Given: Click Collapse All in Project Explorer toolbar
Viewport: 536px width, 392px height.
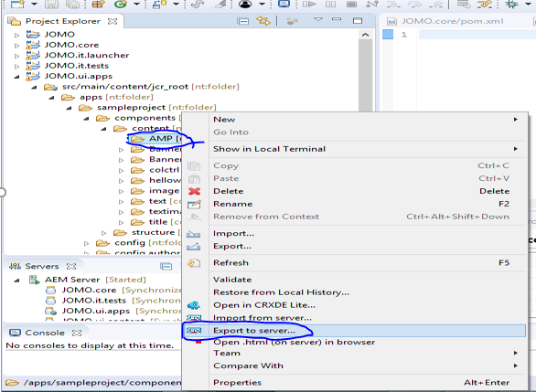Looking at the screenshot, I should (x=242, y=21).
